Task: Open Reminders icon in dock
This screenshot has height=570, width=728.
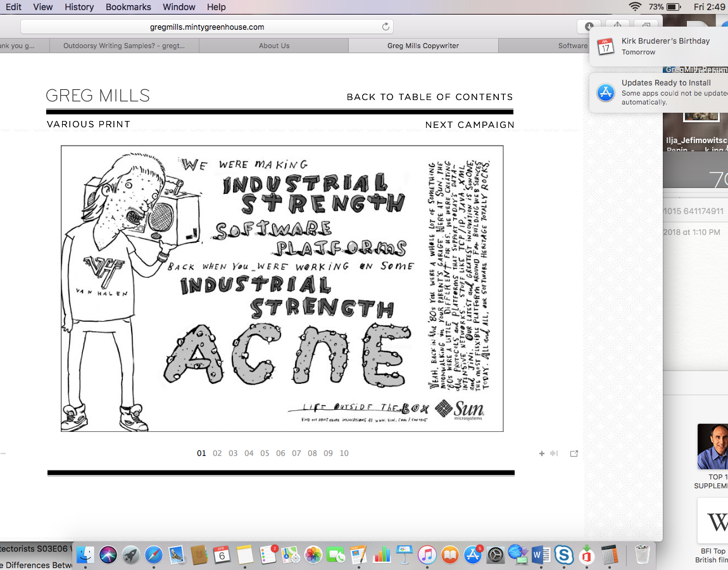Action: pos(268,555)
